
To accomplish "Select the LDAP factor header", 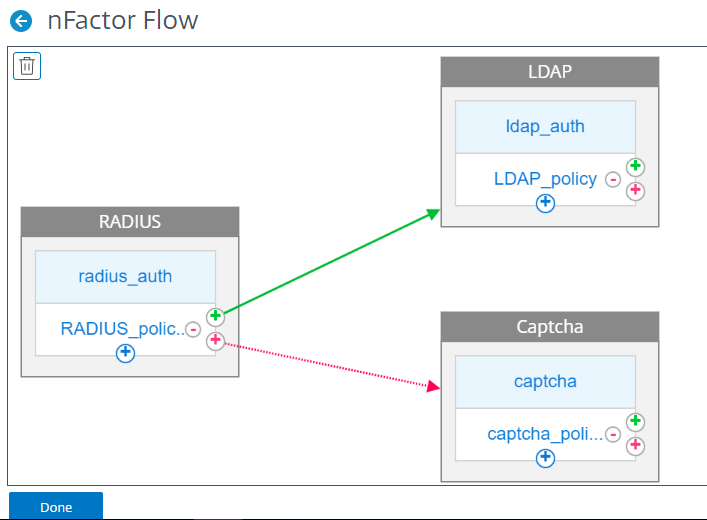I will click(x=550, y=72).
